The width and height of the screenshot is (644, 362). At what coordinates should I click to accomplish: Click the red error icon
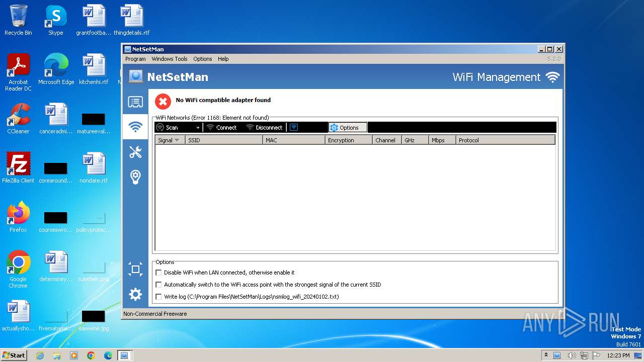click(163, 101)
